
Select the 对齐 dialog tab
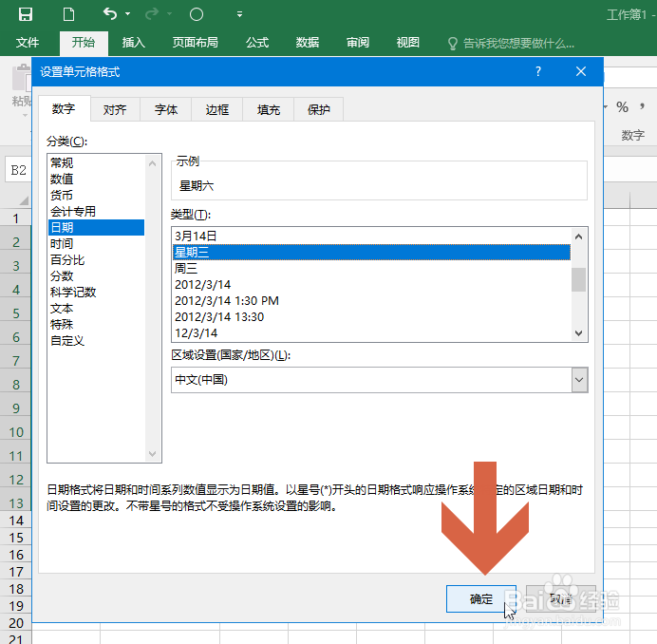click(115, 109)
